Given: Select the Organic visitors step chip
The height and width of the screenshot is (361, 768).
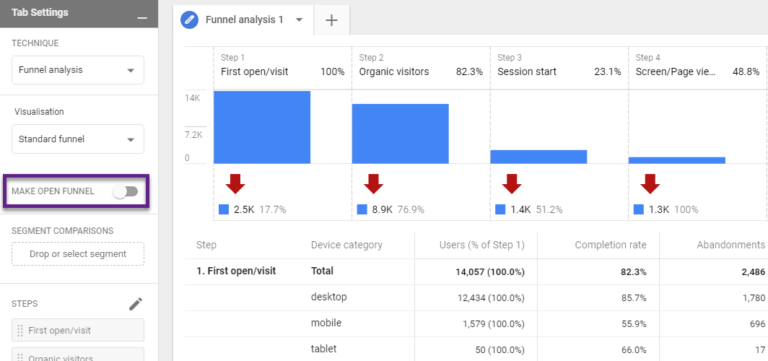Looking at the screenshot, I should tap(78, 355).
